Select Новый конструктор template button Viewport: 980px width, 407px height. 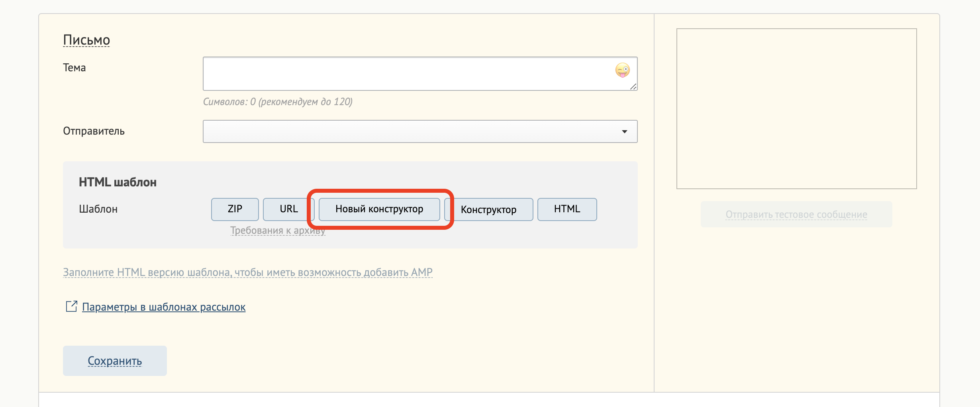(x=379, y=209)
